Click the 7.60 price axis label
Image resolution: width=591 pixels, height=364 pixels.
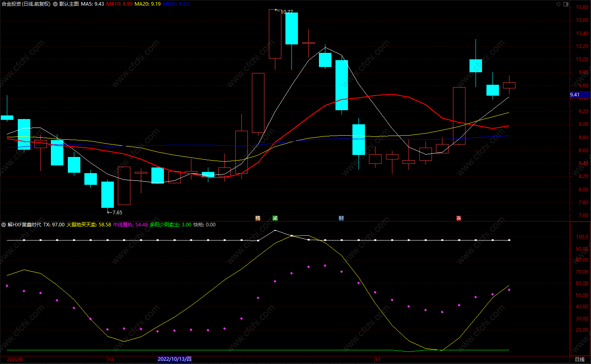click(583, 215)
